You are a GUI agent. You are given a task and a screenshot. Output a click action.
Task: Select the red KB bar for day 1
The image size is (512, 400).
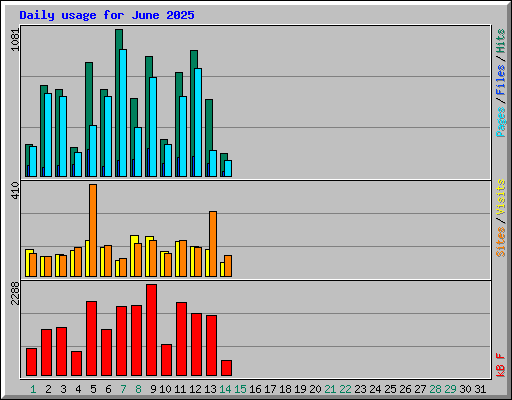(31, 362)
